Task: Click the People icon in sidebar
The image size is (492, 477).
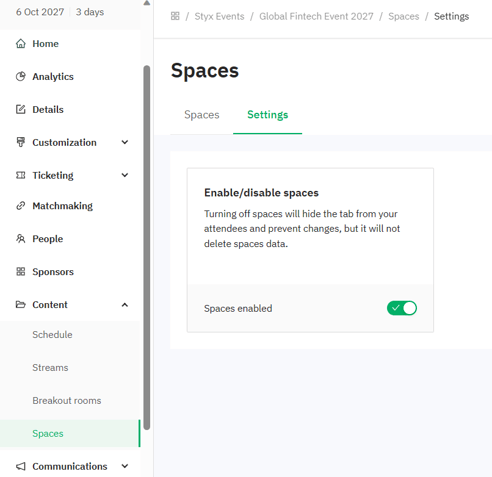Action: (x=21, y=239)
